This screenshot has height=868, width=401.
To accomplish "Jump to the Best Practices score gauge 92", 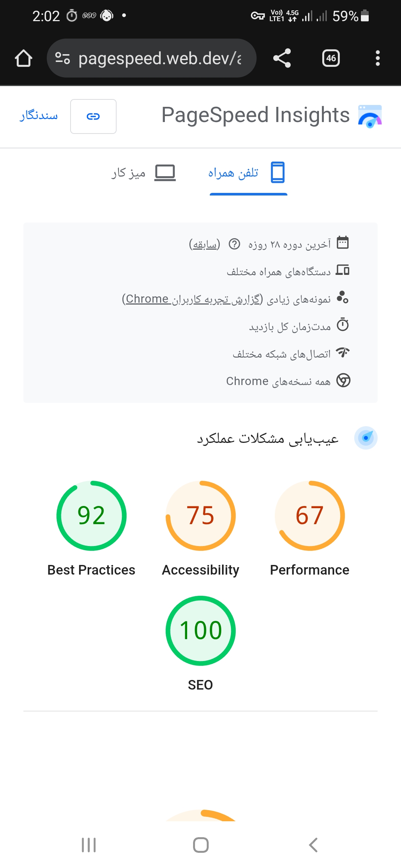I will click(x=91, y=516).
